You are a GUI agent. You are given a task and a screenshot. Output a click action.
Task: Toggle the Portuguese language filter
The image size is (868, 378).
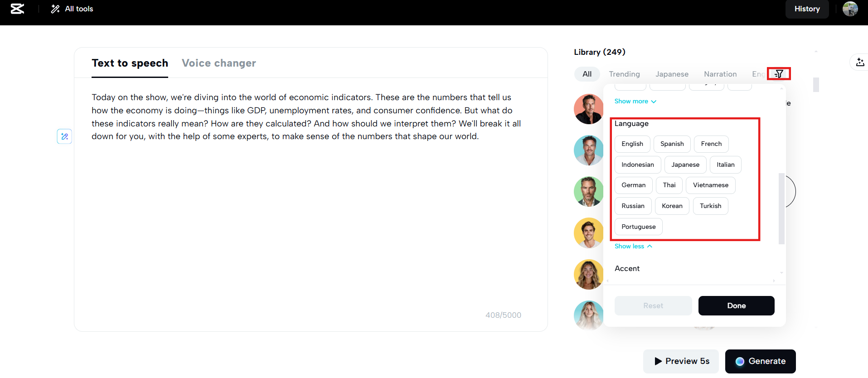[638, 227]
